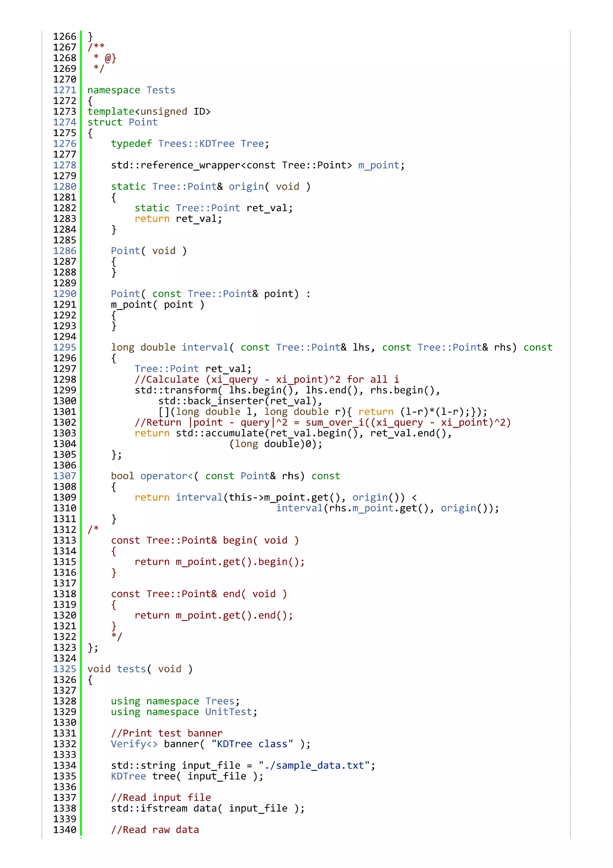Viewport: 613px width, 868px height.
Task: Open line number 1307 link
Action: [x=65, y=476]
